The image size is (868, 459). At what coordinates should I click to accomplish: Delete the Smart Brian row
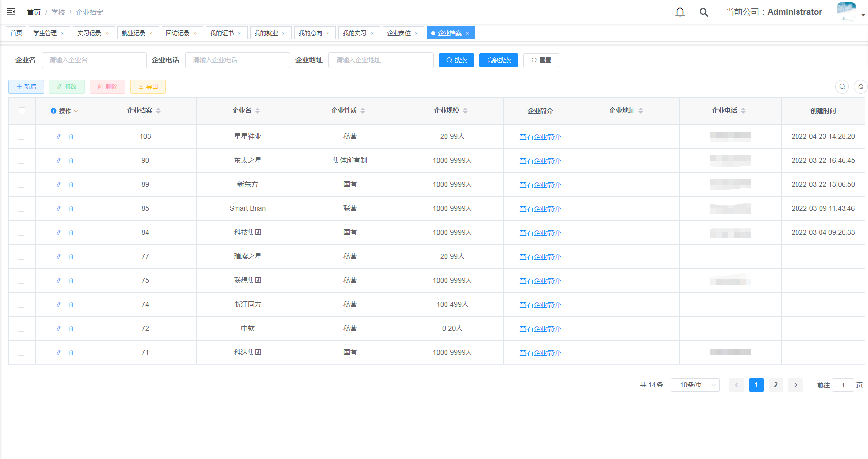pyautogui.click(x=71, y=209)
